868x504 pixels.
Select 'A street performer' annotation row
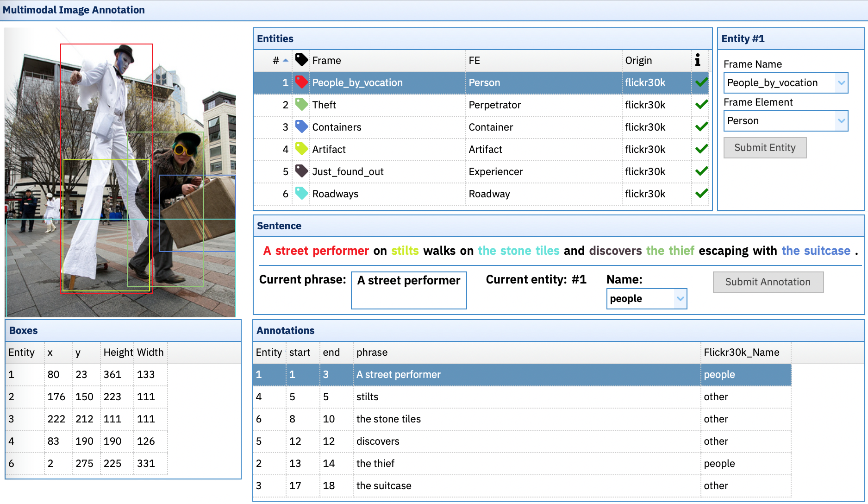(522, 374)
